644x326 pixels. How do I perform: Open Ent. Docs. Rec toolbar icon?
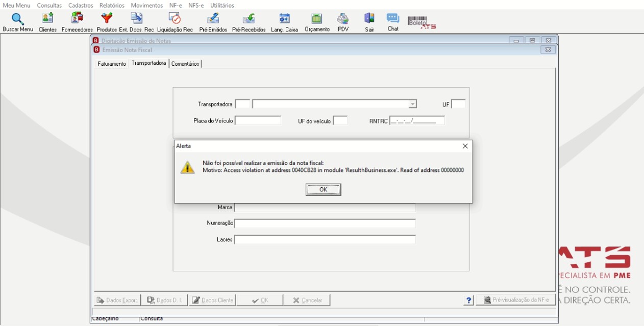[x=136, y=23]
